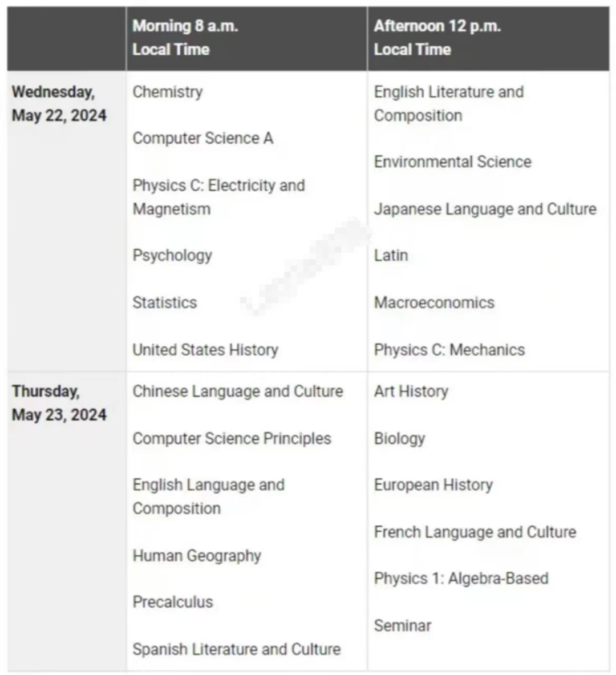Click English Literature and Composition
Image resolution: width=616 pixels, height=675 pixels.
[448, 104]
